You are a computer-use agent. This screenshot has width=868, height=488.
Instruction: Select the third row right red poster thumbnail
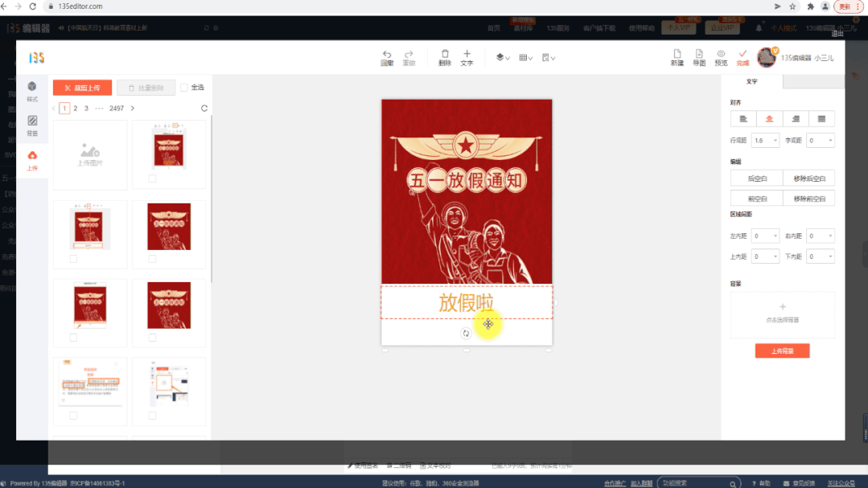click(169, 306)
